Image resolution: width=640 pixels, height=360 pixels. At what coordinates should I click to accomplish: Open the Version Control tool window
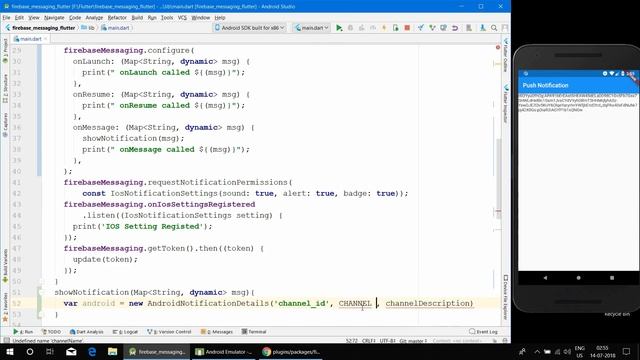(169, 332)
